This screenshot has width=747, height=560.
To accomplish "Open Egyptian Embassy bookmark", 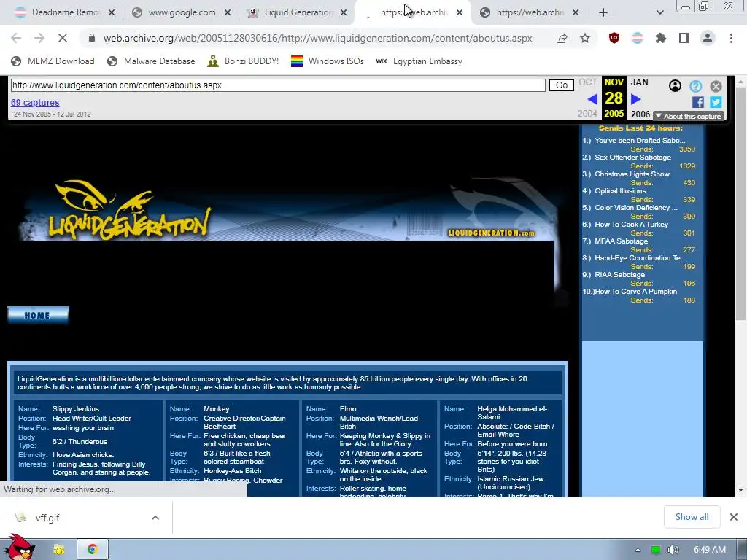I will click(x=419, y=61).
